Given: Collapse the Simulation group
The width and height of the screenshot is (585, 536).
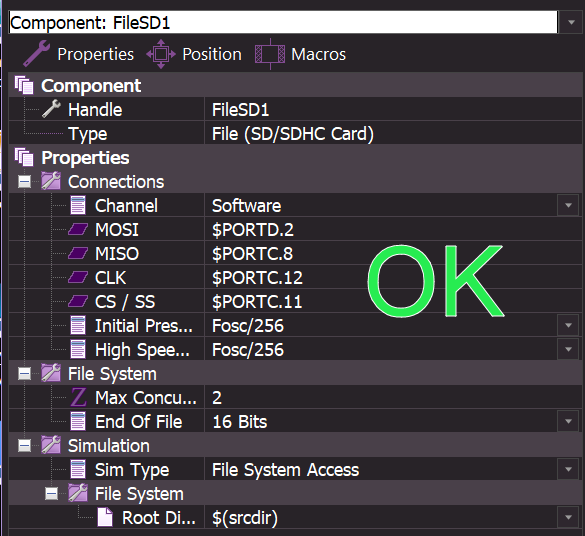Looking at the screenshot, I should 25,446.
